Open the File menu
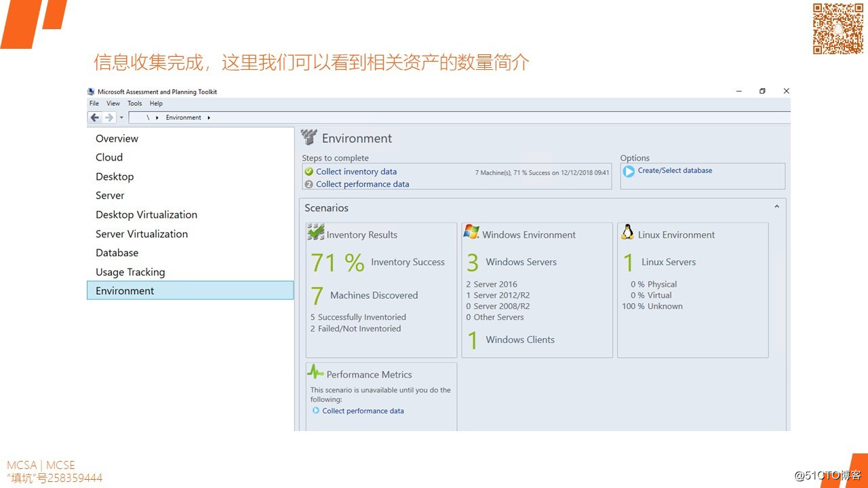The width and height of the screenshot is (868, 488). pyautogui.click(x=94, y=104)
